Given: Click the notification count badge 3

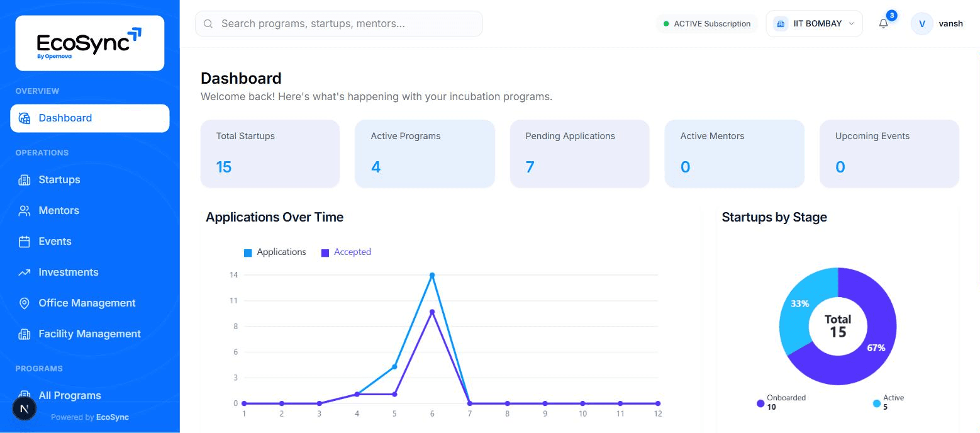Looking at the screenshot, I should 891,16.
